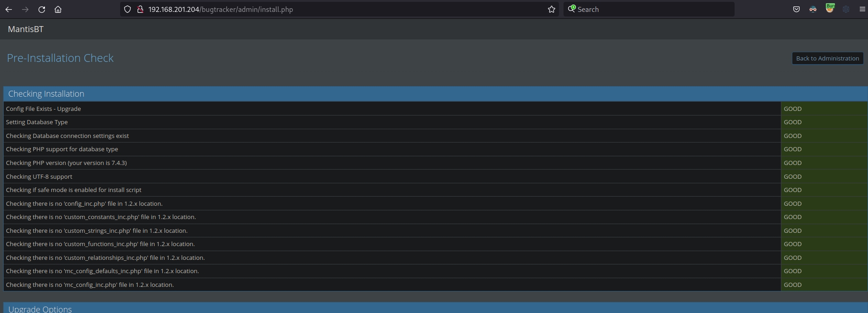Click the Checking UTF-8 support row
The height and width of the screenshot is (313, 868).
pos(39,177)
